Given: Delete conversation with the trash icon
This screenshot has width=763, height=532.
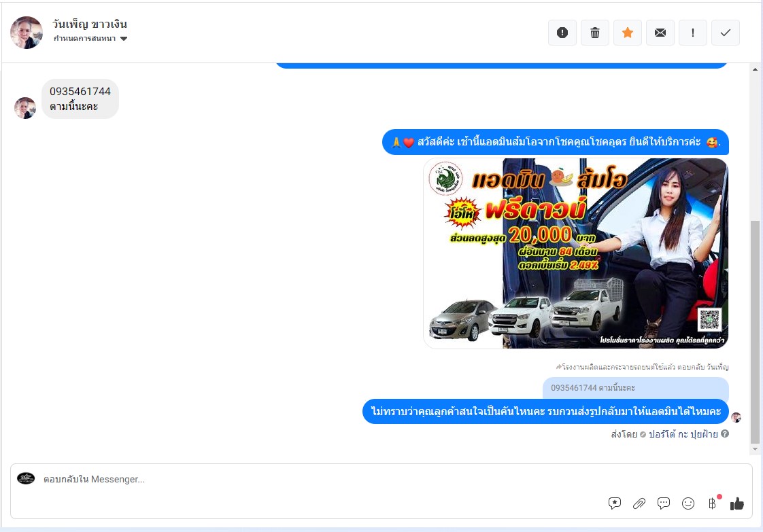Looking at the screenshot, I should pyautogui.click(x=594, y=33).
